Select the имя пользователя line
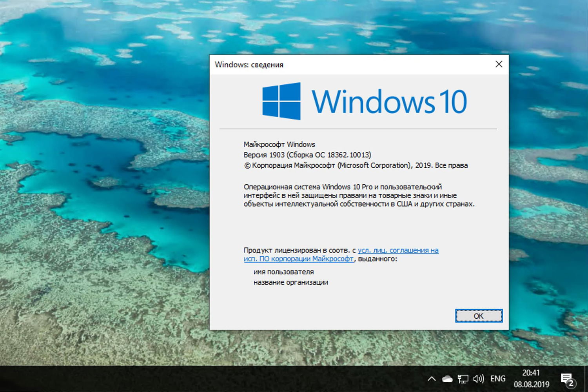 [283, 272]
